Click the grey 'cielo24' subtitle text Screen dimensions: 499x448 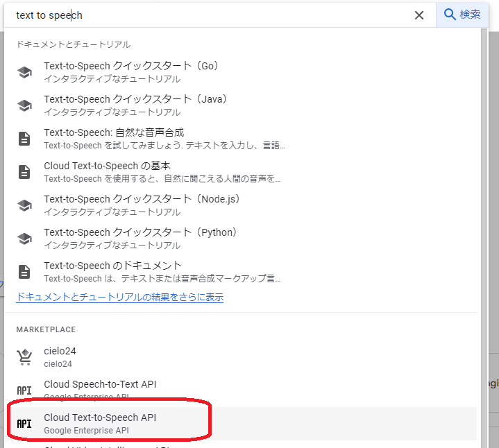pyautogui.click(x=58, y=364)
